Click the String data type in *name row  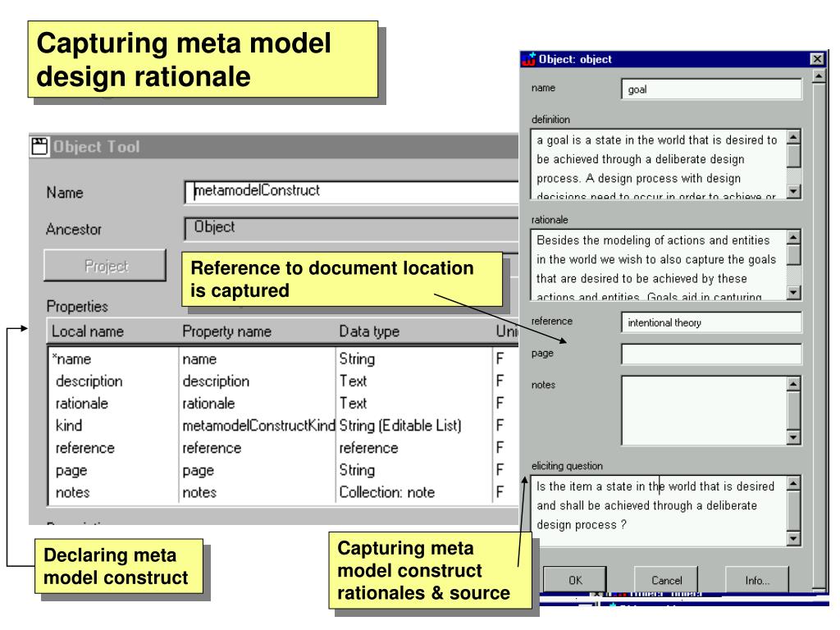(x=357, y=359)
